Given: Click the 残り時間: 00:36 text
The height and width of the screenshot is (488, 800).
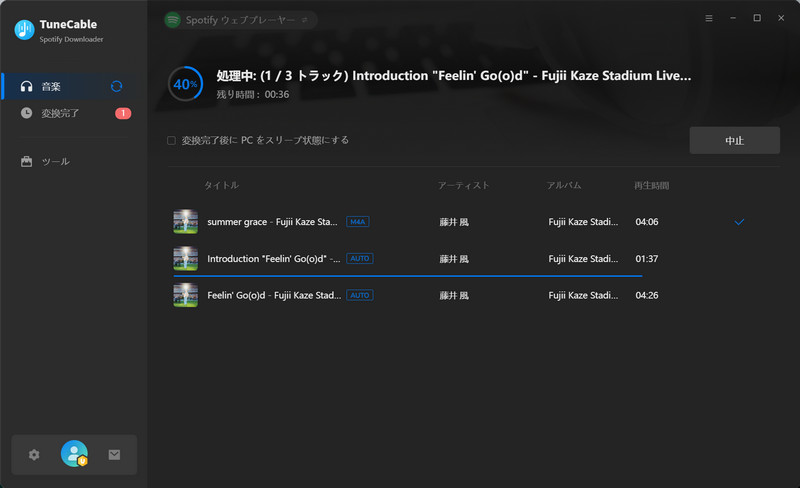Looking at the screenshot, I should [x=253, y=94].
